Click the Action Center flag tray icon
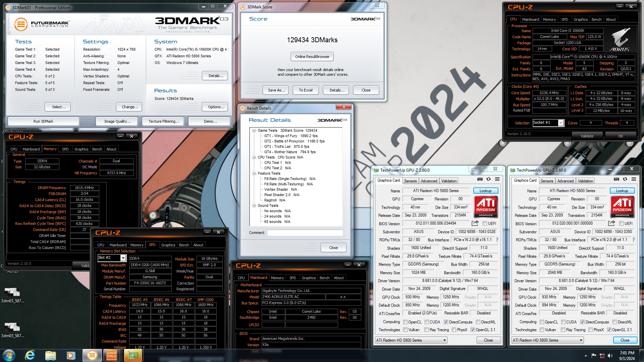The image size is (644, 362). tap(594, 356)
